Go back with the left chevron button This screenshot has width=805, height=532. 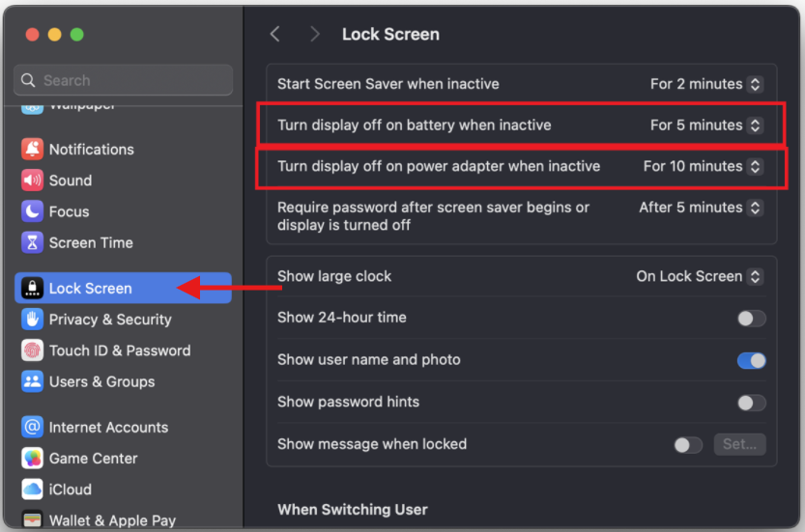(x=275, y=35)
